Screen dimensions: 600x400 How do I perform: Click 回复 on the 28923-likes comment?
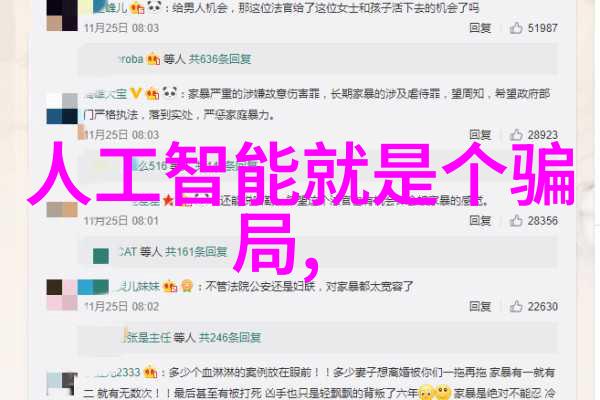[480, 135]
